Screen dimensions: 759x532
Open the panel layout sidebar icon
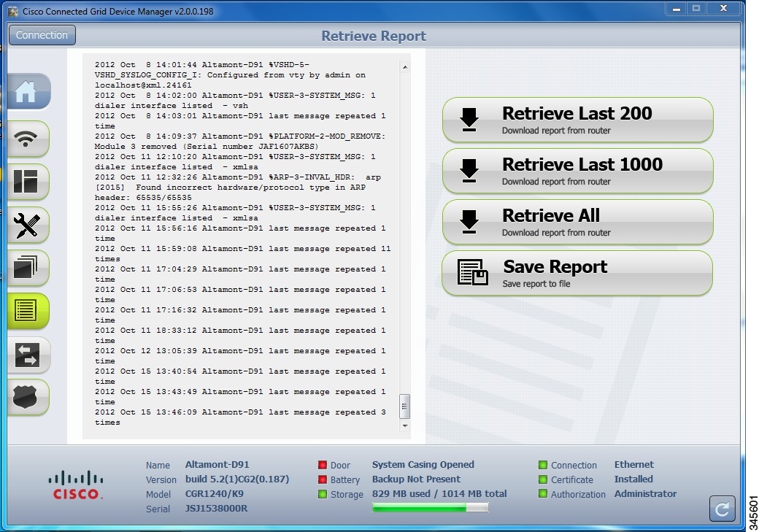point(28,182)
